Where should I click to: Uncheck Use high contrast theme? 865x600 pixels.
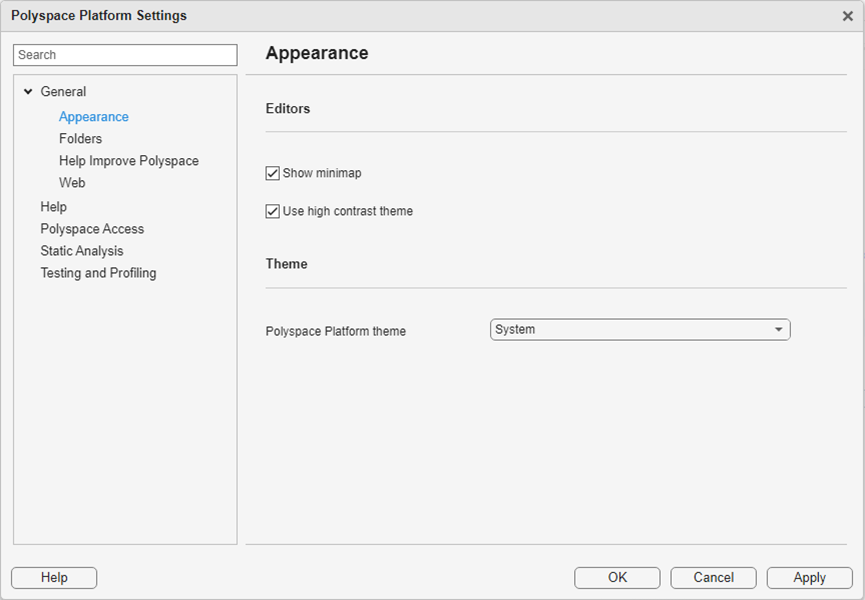pos(272,211)
